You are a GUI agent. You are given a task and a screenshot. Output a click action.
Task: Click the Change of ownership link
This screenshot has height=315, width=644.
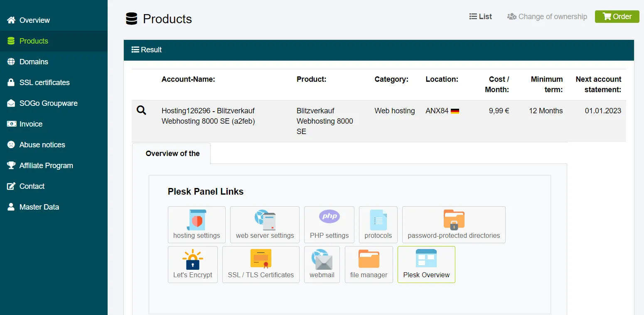[x=547, y=17]
